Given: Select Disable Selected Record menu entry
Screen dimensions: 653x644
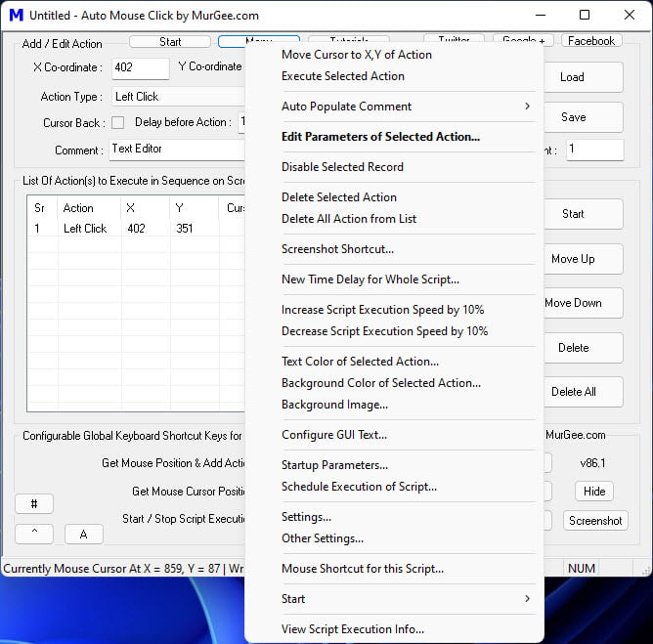Looking at the screenshot, I should (x=342, y=167).
